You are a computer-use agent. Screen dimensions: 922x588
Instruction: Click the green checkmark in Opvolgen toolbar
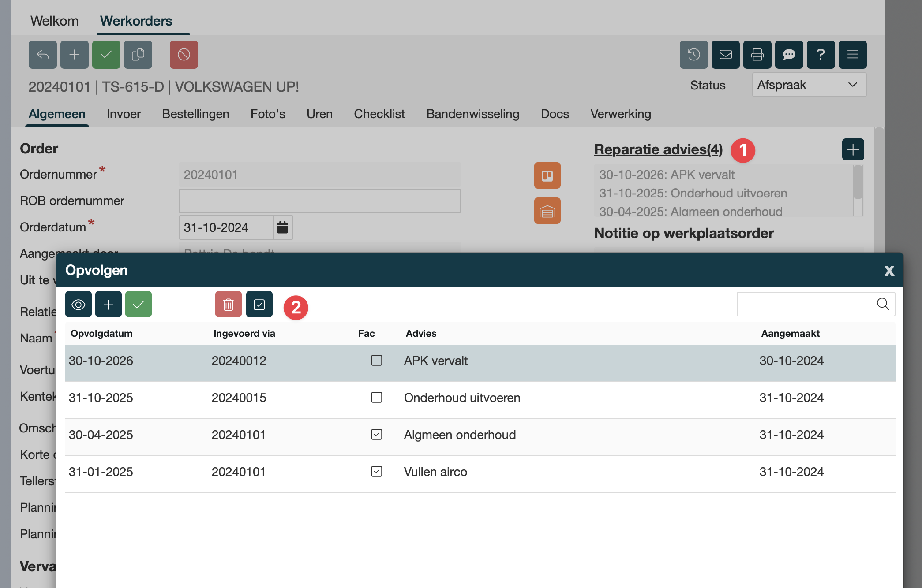click(138, 304)
